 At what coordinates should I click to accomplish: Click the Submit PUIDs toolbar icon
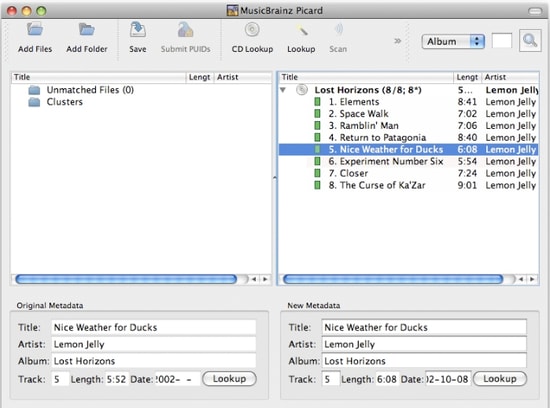(185, 29)
